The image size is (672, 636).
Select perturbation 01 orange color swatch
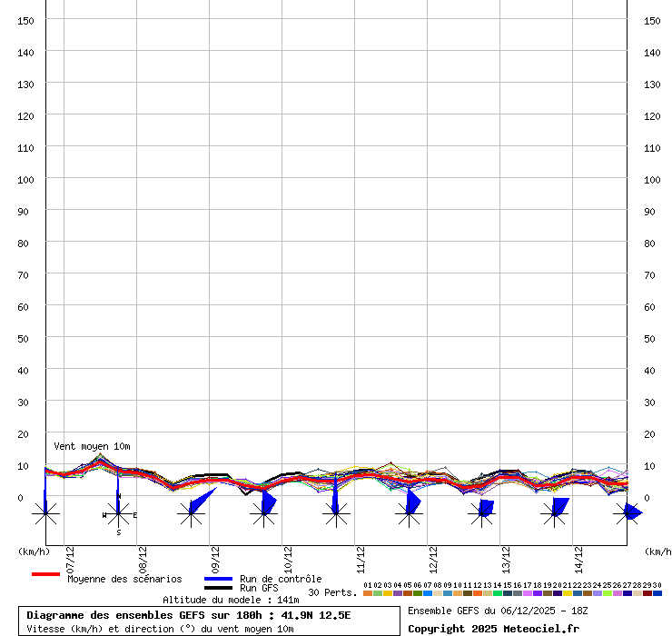coord(368,593)
